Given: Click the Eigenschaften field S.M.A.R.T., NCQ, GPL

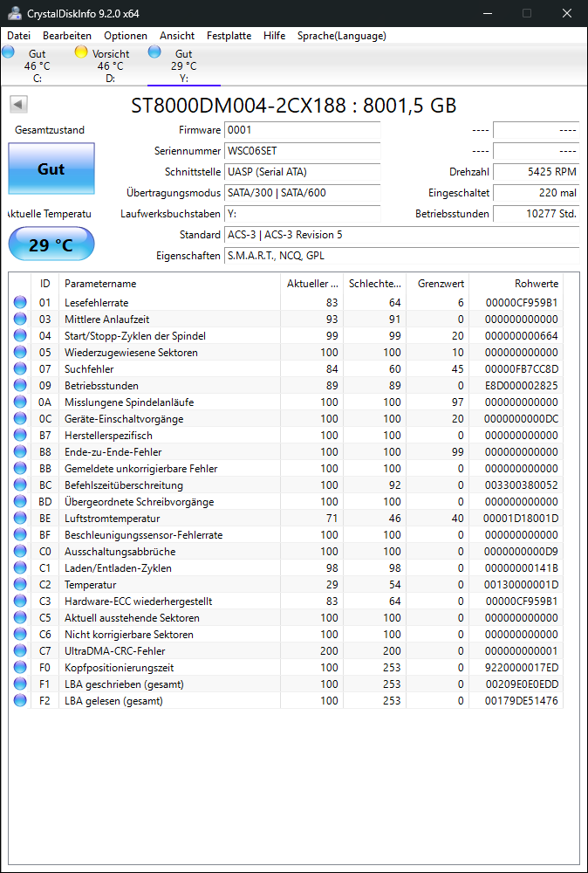Looking at the screenshot, I should (x=401, y=256).
